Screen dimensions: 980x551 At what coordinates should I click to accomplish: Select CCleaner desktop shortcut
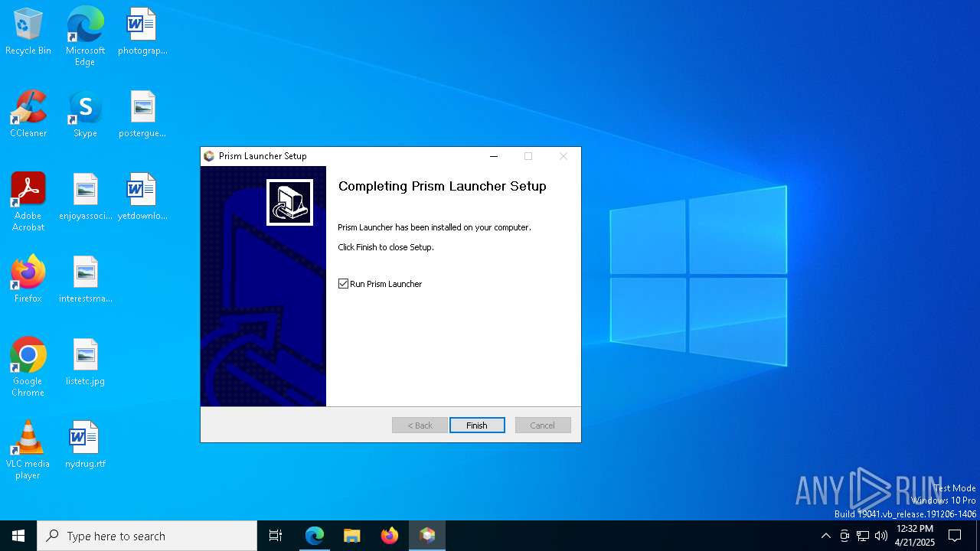[28, 115]
